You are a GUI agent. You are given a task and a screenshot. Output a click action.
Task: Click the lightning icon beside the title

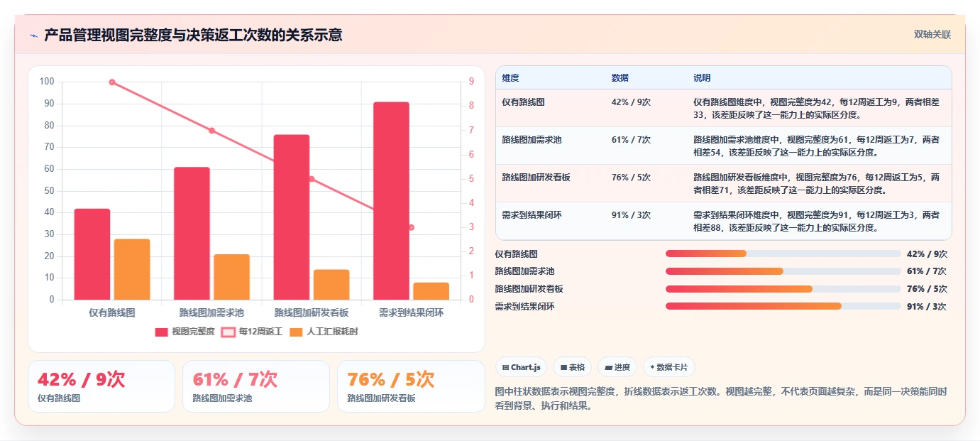(33, 35)
